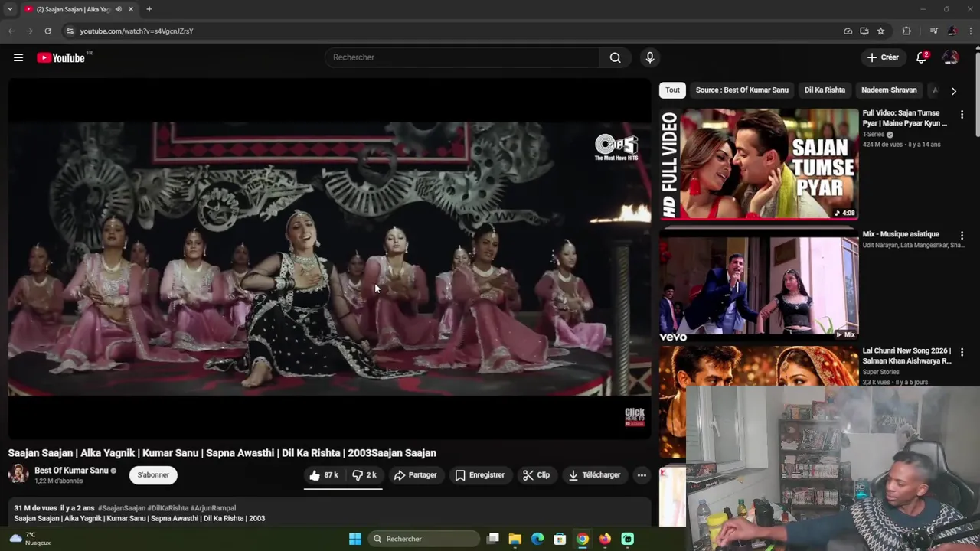Select the Dil Ka Rishta chip

[x=825, y=90]
